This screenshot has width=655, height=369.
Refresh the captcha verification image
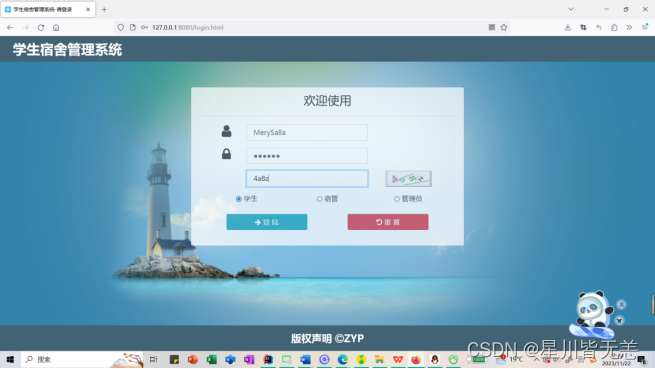[x=409, y=179]
